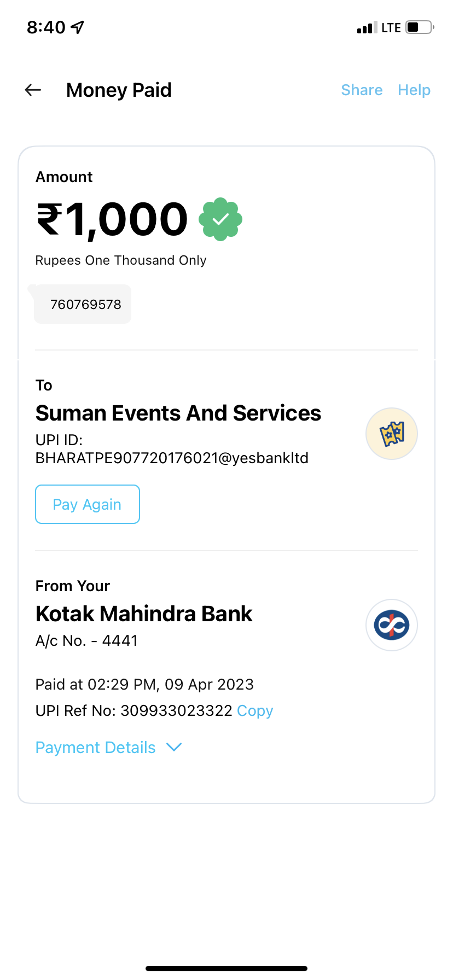Open the Help link
The width and height of the screenshot is (453, 980).
[414, 90]
